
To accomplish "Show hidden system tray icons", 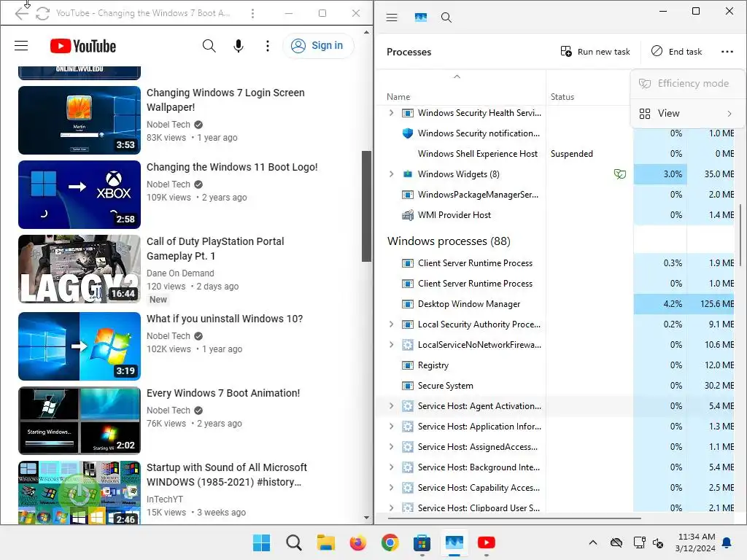I will pos(592,542).
